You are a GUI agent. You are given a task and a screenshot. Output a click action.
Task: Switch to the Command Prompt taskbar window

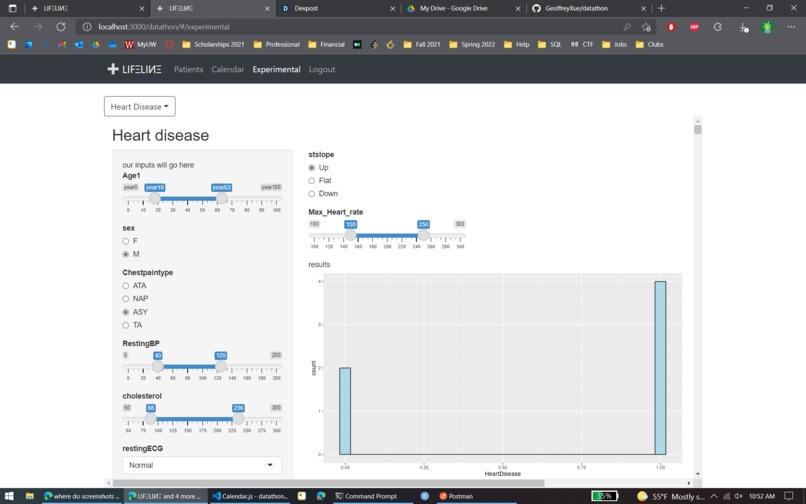(x=366, y=496)
